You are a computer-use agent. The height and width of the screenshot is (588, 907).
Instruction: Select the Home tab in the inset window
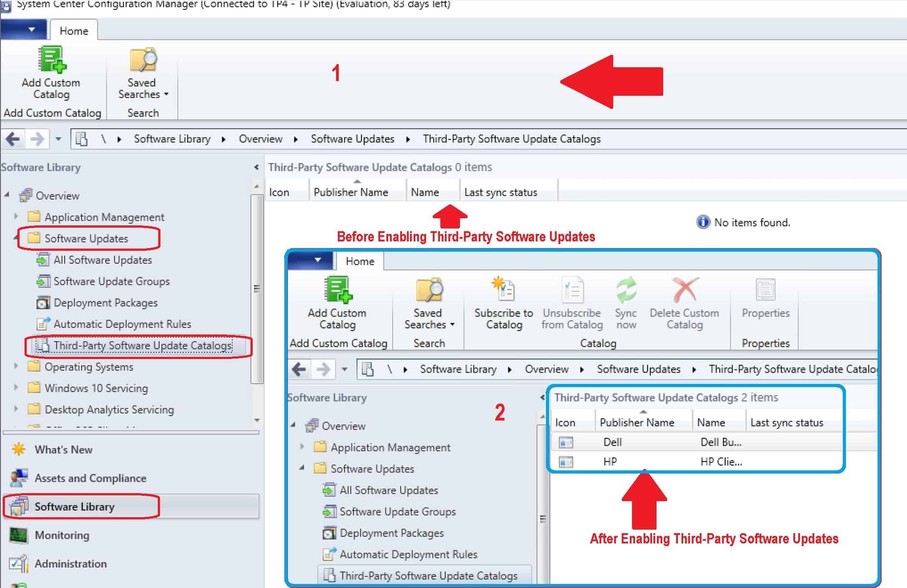click(360, 261)
